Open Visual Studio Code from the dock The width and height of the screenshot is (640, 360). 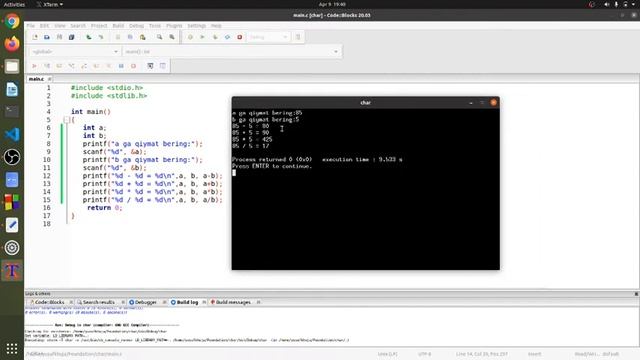pyautogui.click(x=12, y=134)
